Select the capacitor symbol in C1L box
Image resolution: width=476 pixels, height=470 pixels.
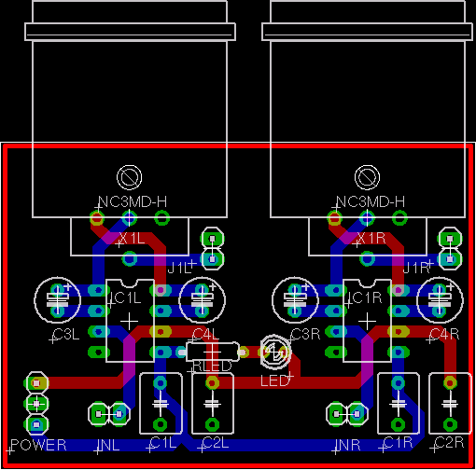(x=161, y=404)
